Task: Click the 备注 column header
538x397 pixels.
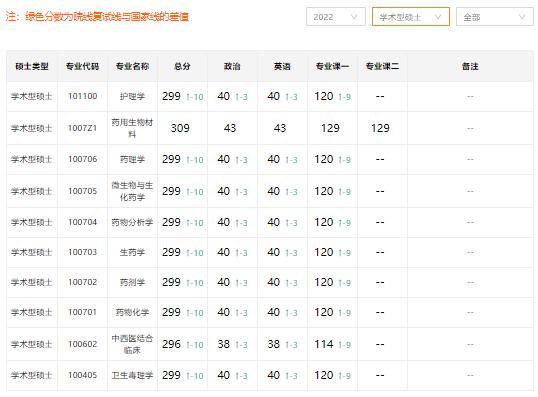Action: pos(470,66)
